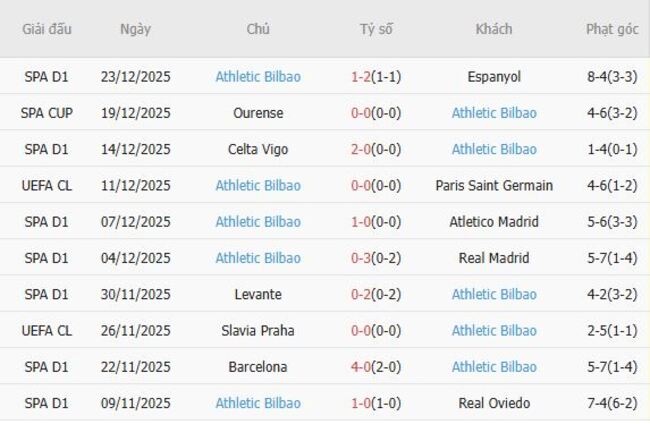Select the SPA CUP league label
The height and width of the screenshot is (424, 650).
(47, 113)
